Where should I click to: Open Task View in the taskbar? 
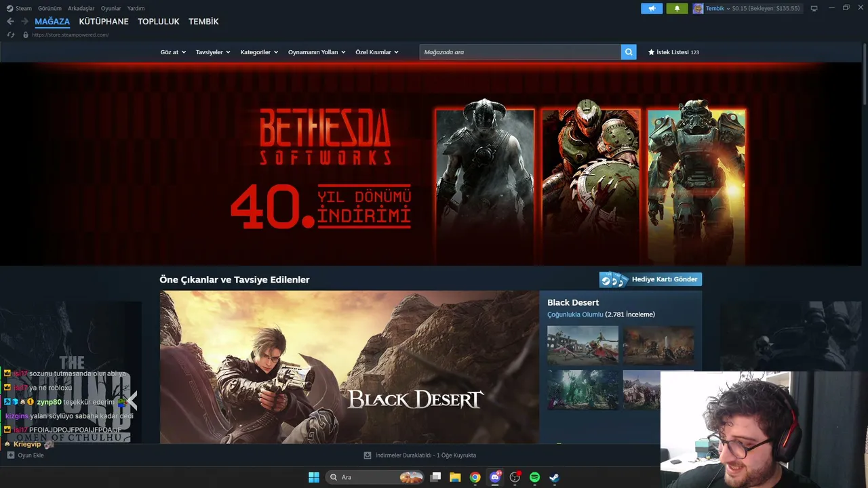(x=436, y=477)
